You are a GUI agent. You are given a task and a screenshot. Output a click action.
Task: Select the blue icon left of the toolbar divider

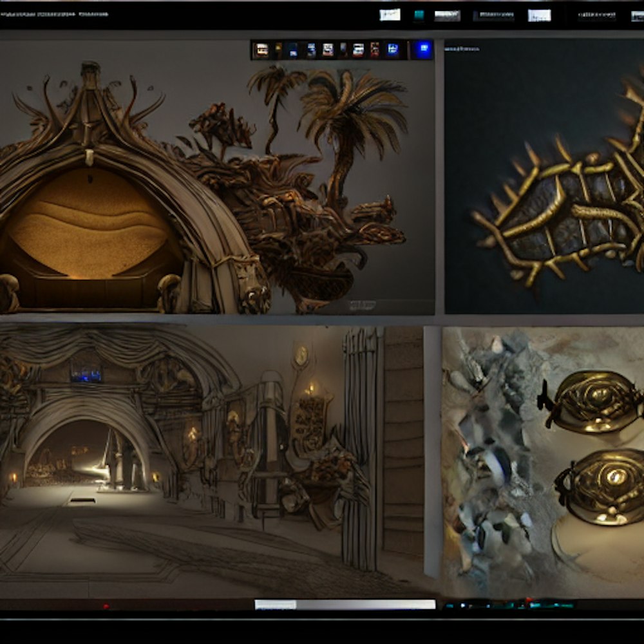pyautogui.click(x=392, y=50)
